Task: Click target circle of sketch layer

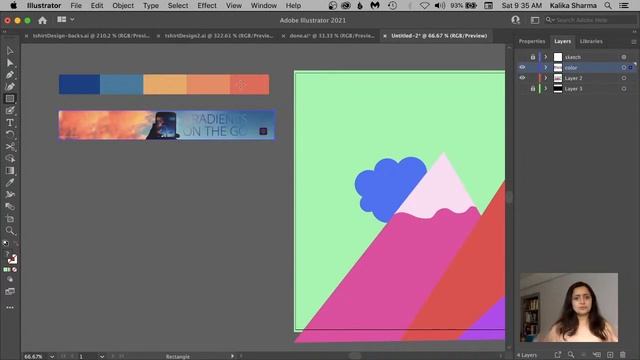Action: tap(624, 57)
